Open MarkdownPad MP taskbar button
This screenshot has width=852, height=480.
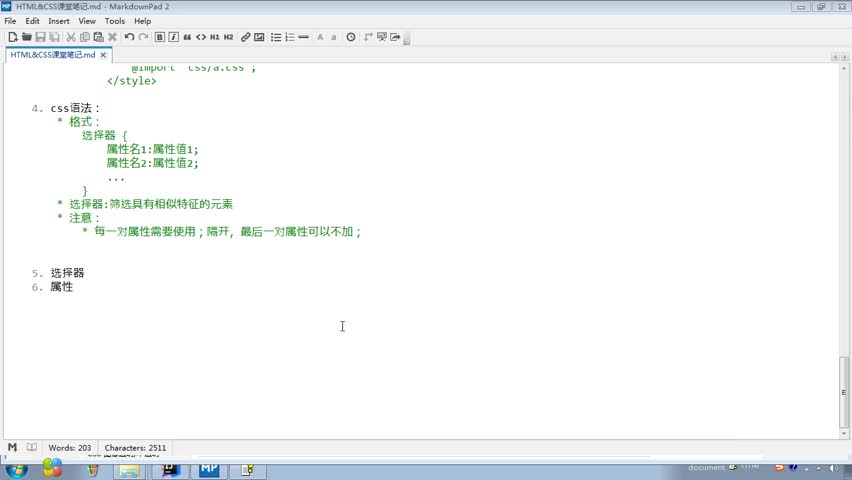click(x=209, y=470)
